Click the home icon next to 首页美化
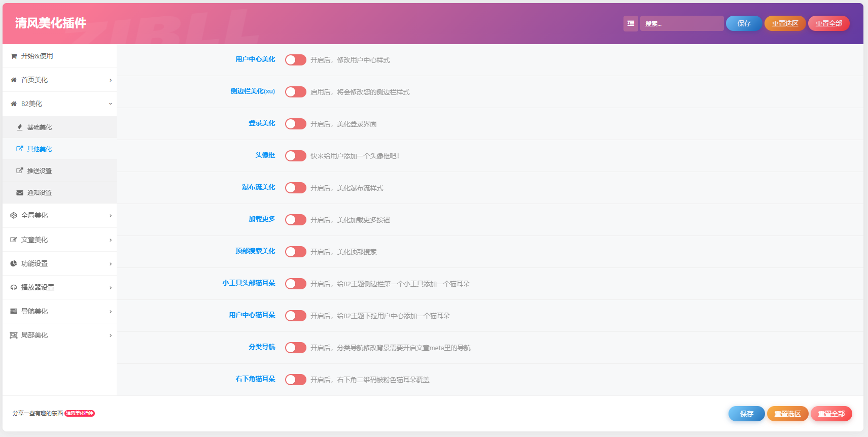Image resolution: width=868 pixels, height=437 pixels. 14,80
